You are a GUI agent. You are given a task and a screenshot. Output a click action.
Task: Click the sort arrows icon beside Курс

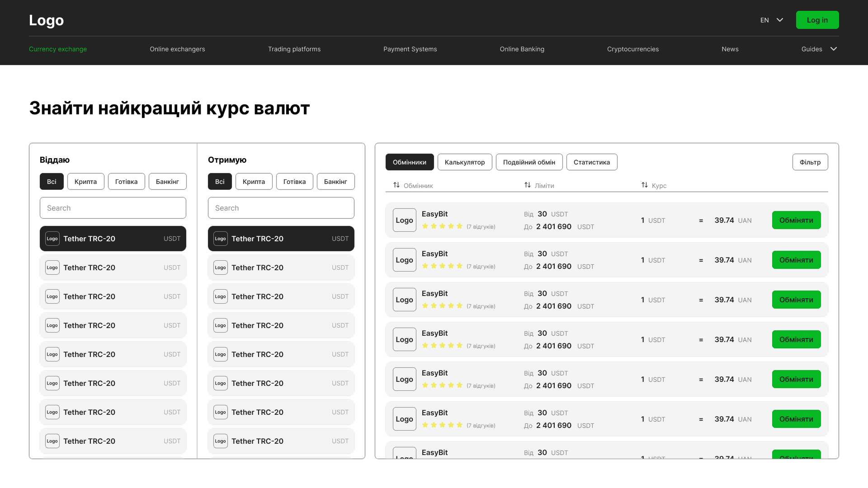coord(645,185)
